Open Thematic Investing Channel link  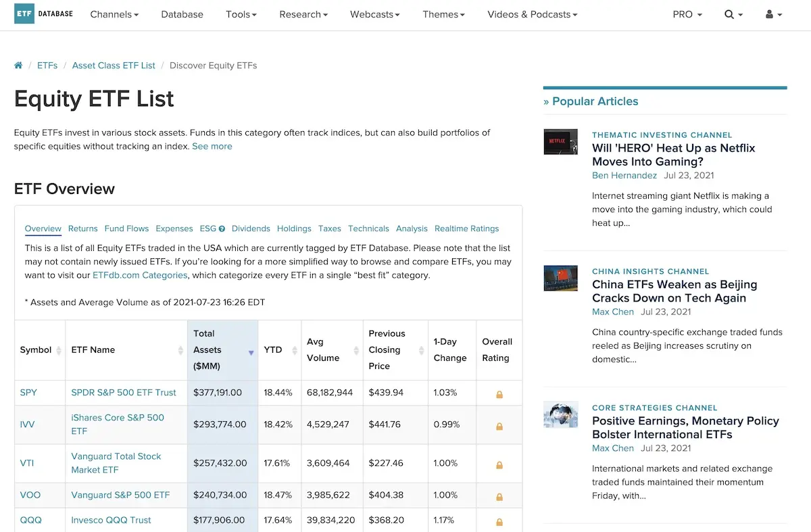point(662,135)
